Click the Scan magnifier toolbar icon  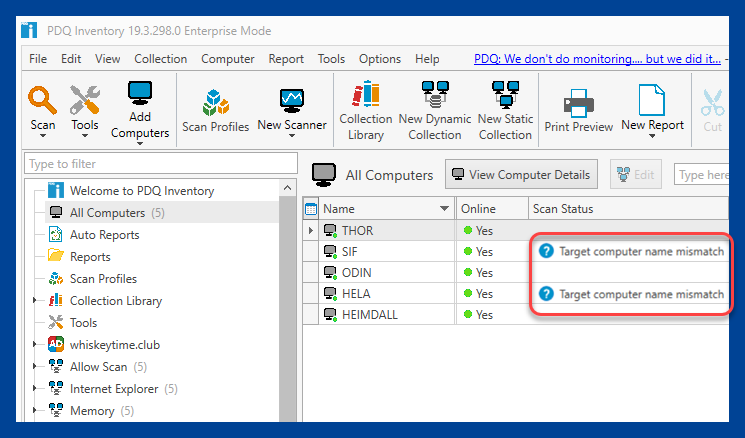pyautogui.click(x=42, y=100)
